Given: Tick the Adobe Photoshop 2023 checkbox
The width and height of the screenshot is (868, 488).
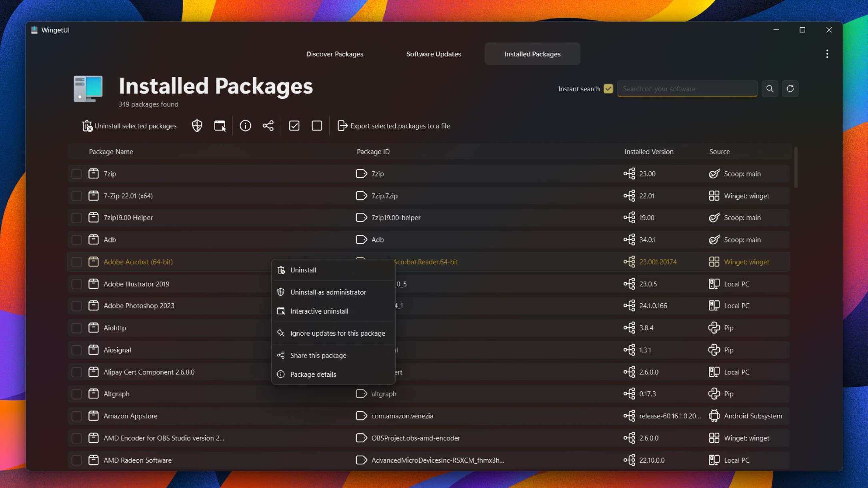Looking at the screenshot, I should pyautogui.click(x=76, y=306).
